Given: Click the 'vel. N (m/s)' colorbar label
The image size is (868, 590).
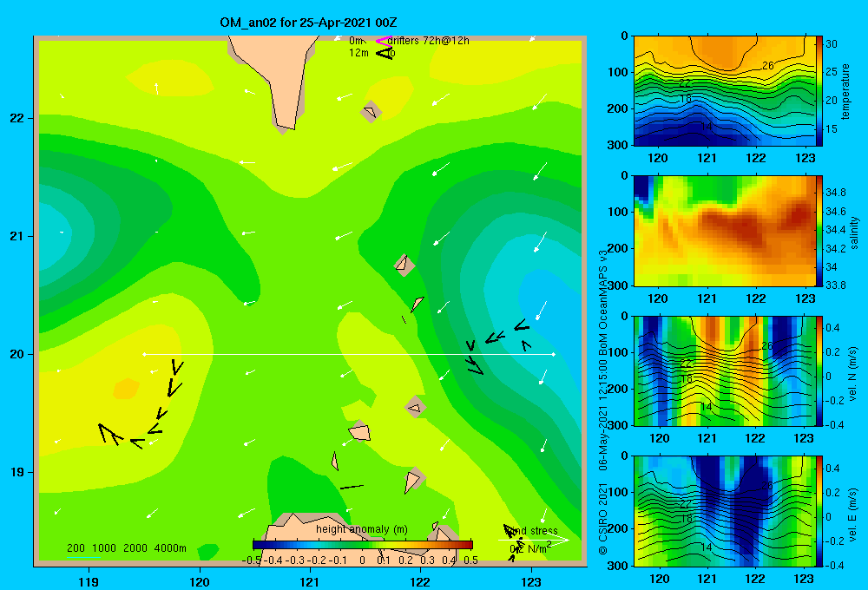Looking at the screenshot, I should click(853, 374).
